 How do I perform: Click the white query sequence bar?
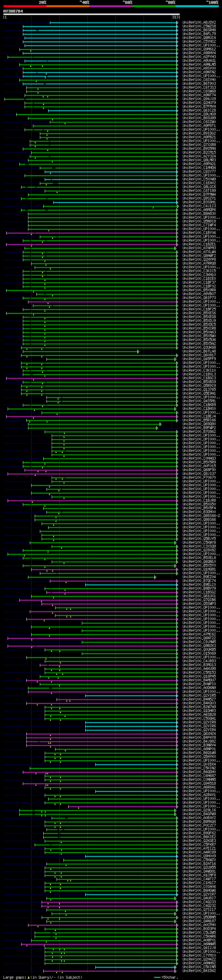pos(92,15)
